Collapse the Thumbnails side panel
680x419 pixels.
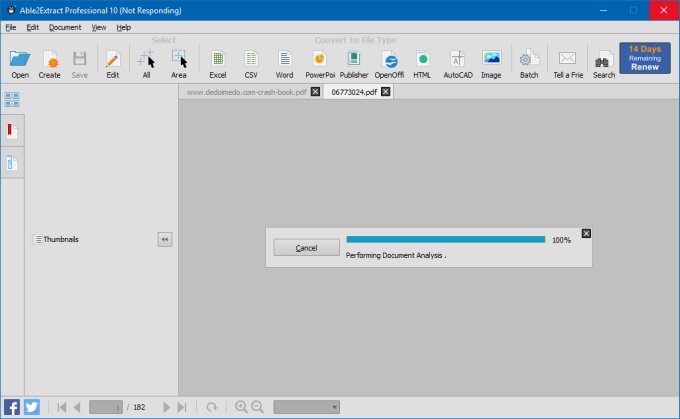coord(164,239)
